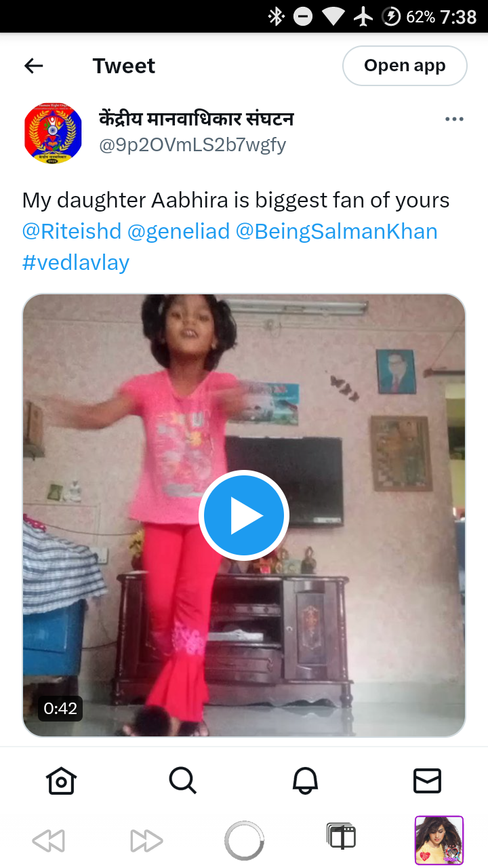
Task: Open the Search magnifier icon
Action: (183, 781)
